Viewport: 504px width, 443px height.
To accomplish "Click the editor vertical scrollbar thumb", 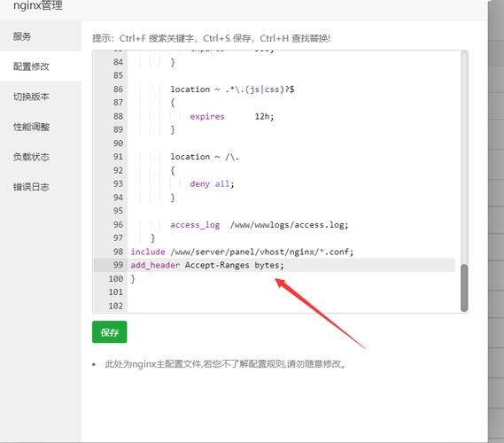I will 464,288.
